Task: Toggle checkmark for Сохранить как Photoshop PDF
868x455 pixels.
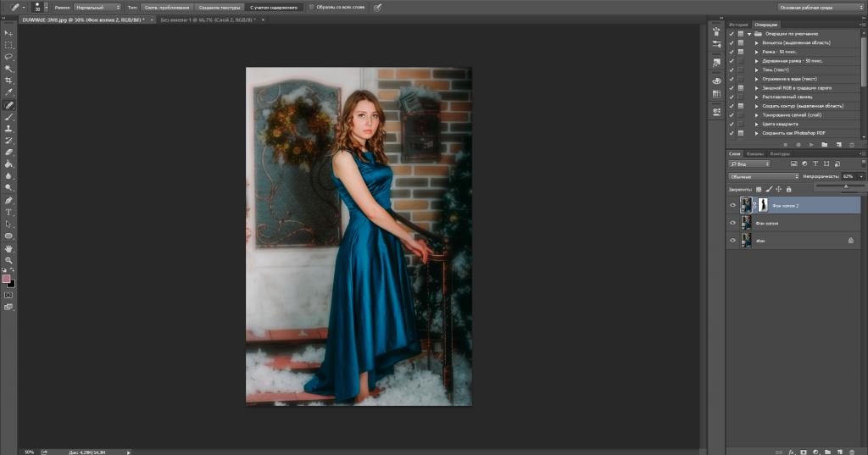Action: coord(732,133)
